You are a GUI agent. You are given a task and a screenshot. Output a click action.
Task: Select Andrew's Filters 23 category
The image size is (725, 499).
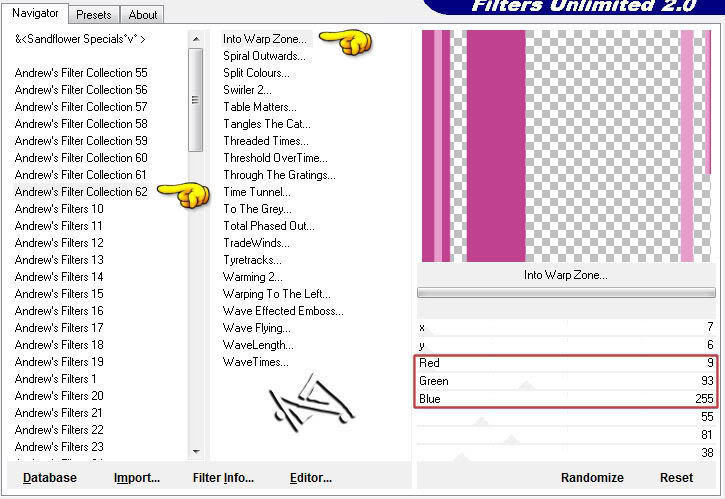[x=59, y=447]
